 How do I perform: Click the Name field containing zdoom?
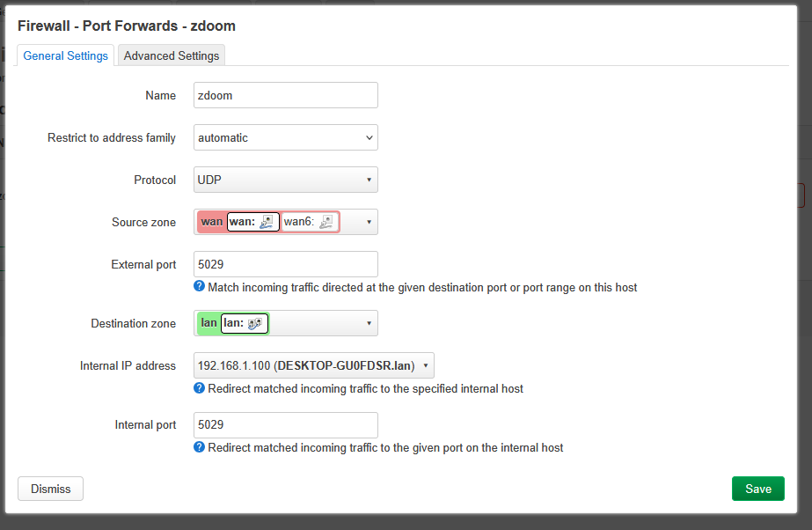[x=285, y=95]
